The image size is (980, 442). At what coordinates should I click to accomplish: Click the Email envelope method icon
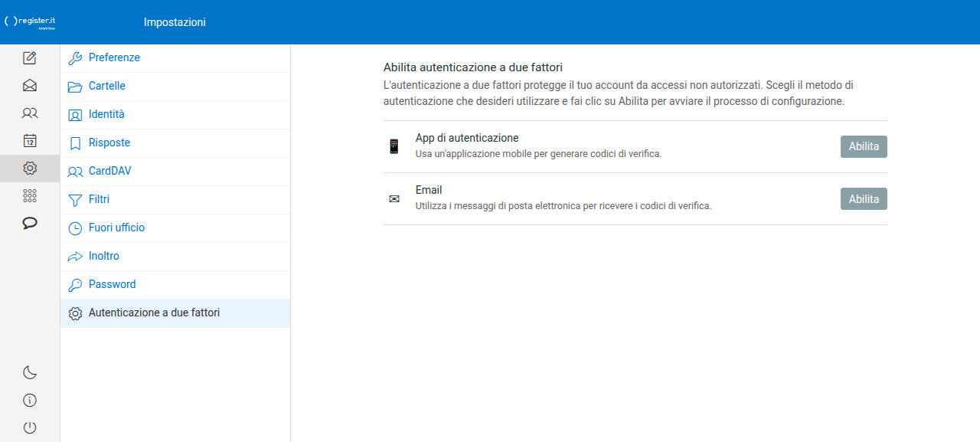[394, 199]
